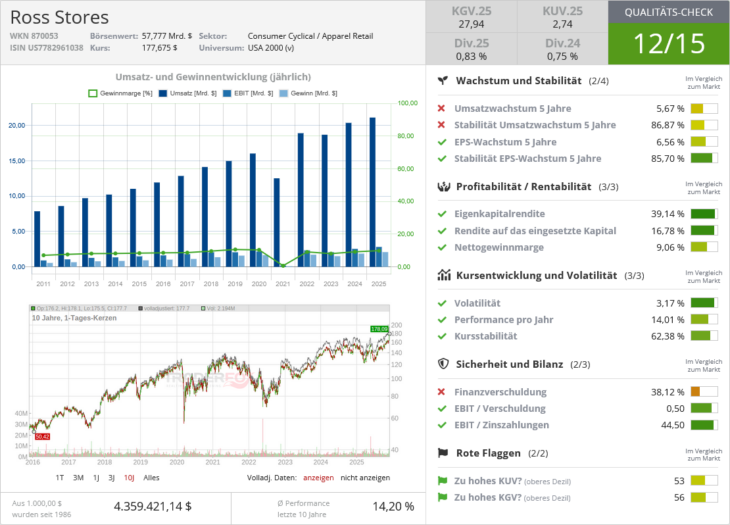Toggle the EBIT [Mrd. $] legend series
Viewport: 730px width, 525px height.
click(x=244, y=93)
